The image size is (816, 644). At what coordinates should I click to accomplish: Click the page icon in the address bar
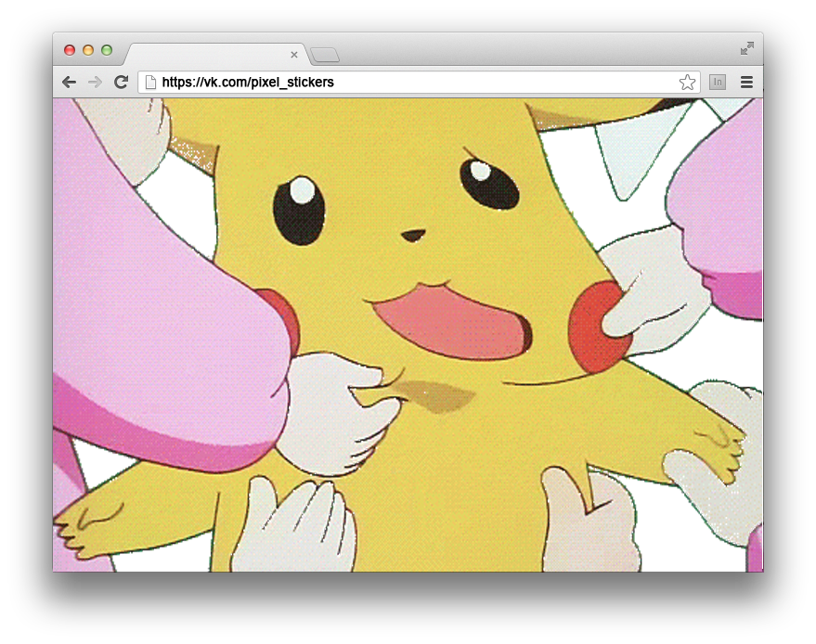[x=150, y=83]
